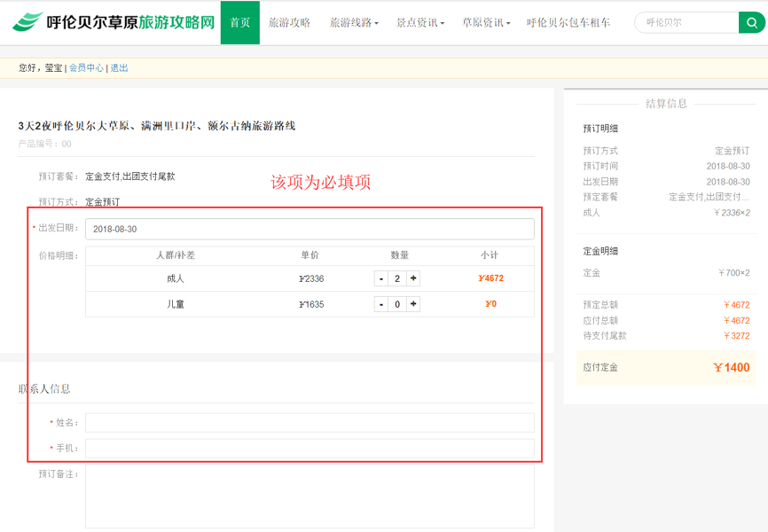This screenshot has width=768, height=532.
Task: Decrease 成人 quantity with minus button
Action: 381,278
